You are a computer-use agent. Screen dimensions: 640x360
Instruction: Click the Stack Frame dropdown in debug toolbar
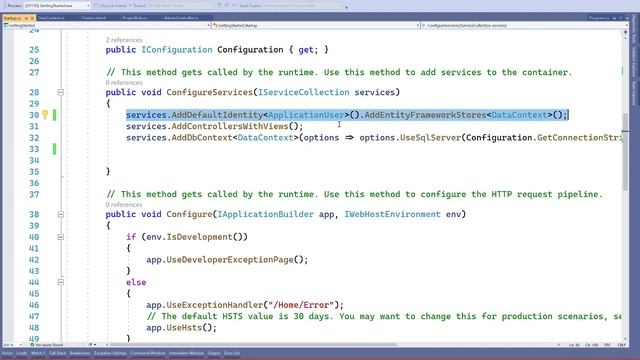[304, 6]
